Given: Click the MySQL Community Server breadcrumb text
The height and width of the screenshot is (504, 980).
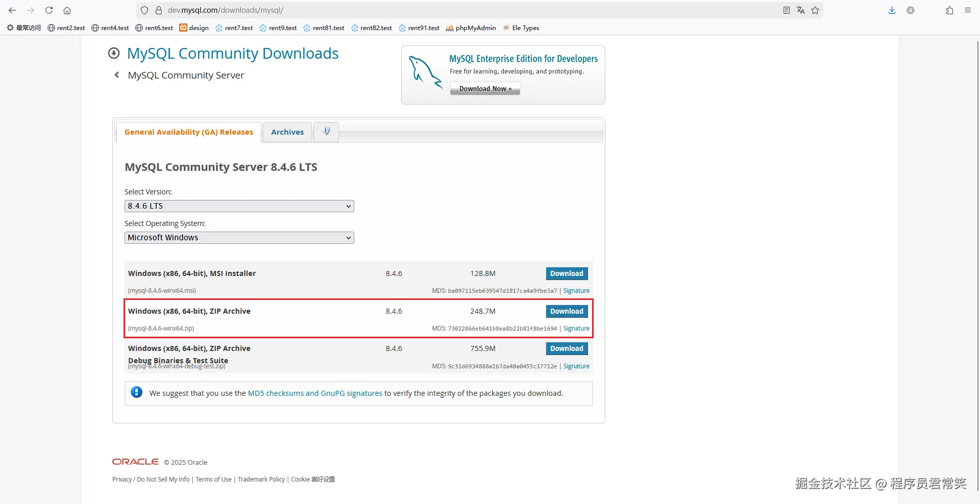Looking at the screenshot, I should pos(186,75).
